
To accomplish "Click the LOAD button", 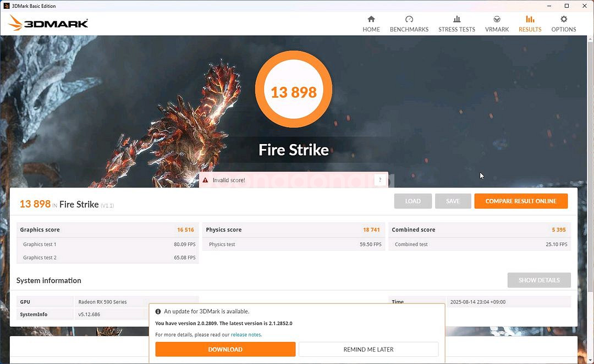I will click(413, 201).
